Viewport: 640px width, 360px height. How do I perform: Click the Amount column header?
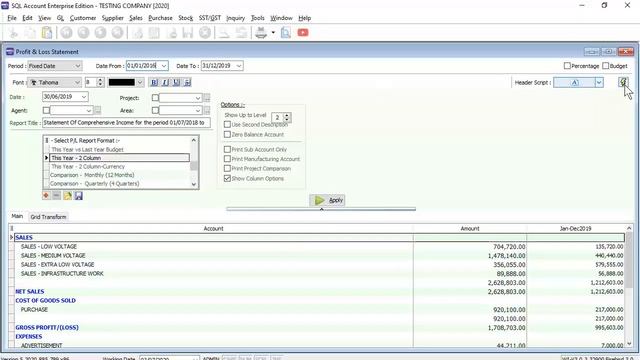click(x=470, y=229)
